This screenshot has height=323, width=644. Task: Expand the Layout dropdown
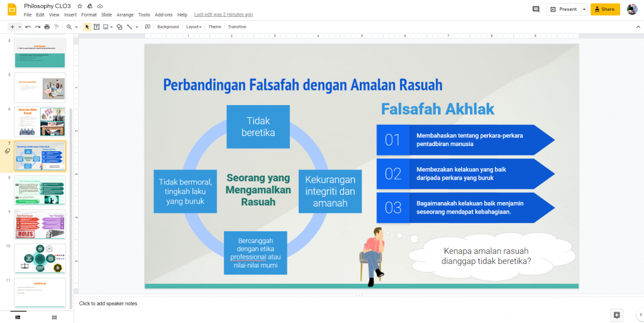point(193,27)
